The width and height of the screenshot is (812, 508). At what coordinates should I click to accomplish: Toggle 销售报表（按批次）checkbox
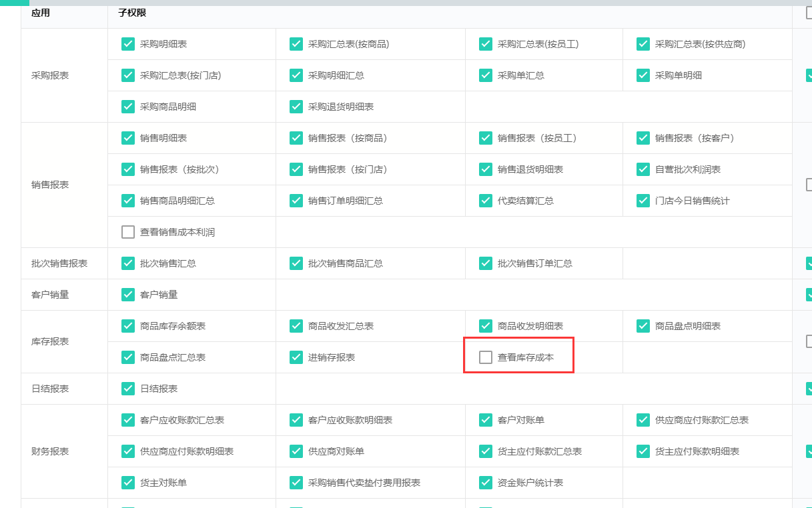(128, 169)
